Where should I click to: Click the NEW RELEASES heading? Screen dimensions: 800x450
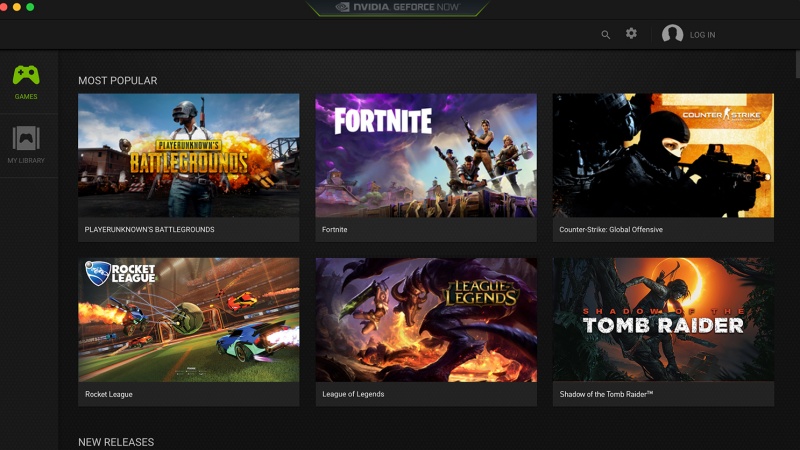pos(116,442)
